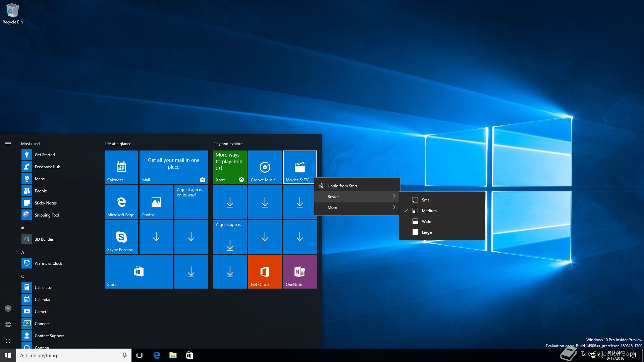Open the Photos tile
The height and width of the screenshot is (362, 644).
point(156,202)
